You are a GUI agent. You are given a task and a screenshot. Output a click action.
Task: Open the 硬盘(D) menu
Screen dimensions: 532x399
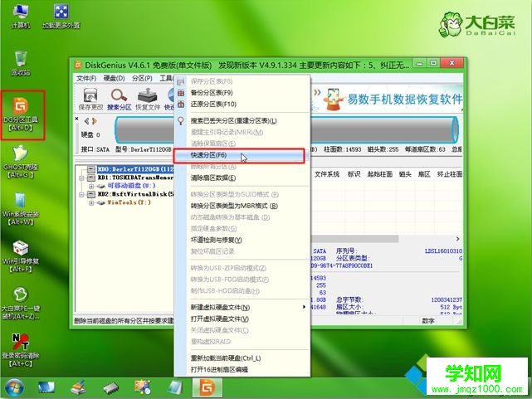click(x=114, y=78)
